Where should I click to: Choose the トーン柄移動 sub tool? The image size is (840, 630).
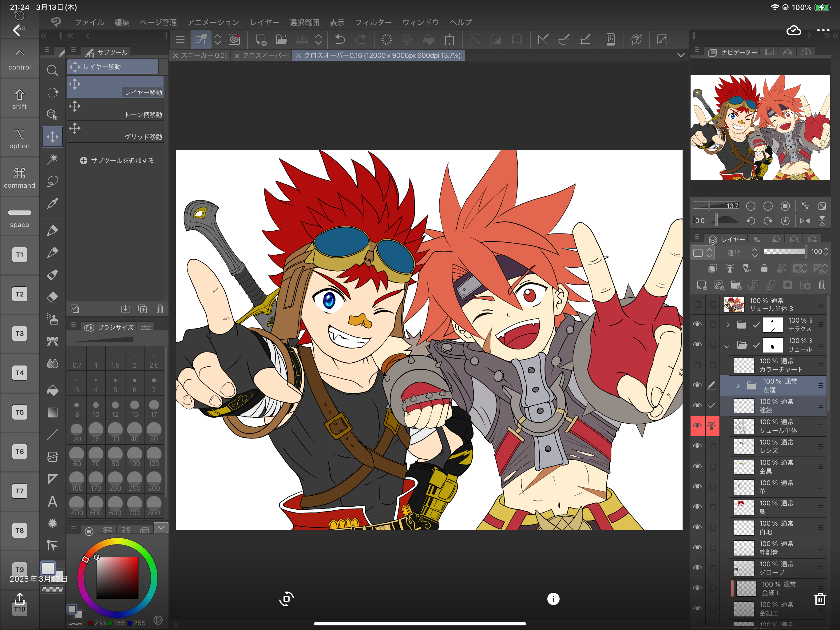pos(115,110)
